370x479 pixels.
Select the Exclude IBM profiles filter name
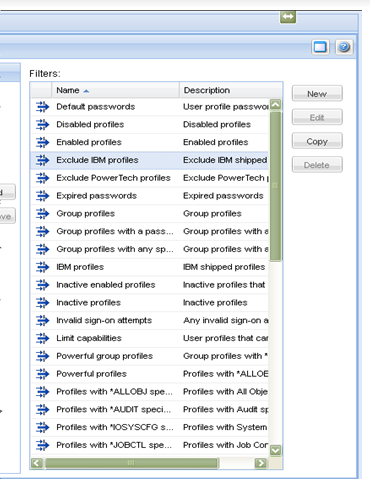point(97,160)
